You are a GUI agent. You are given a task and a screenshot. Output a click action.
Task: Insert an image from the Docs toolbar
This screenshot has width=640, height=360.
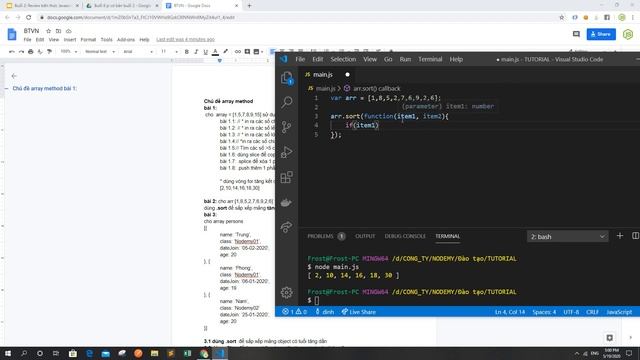coord(256,52)
